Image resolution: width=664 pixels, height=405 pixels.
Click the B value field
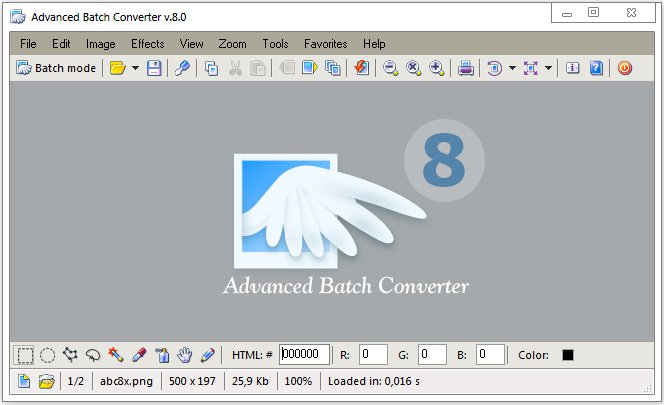pos(490,354)
